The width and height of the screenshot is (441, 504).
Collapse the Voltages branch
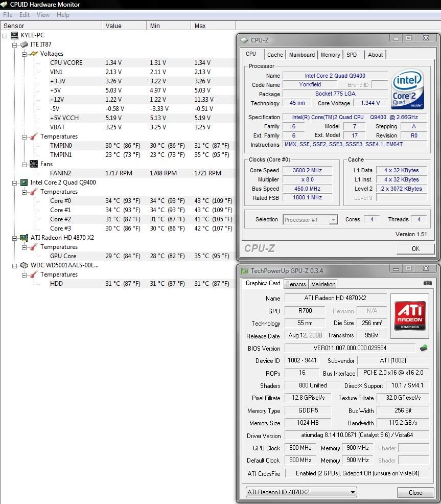(x=24, y=54)
